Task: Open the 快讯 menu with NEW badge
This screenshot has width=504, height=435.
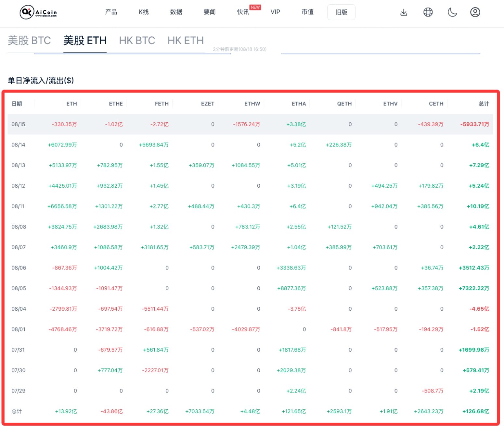Action: [x=243, y=12]
